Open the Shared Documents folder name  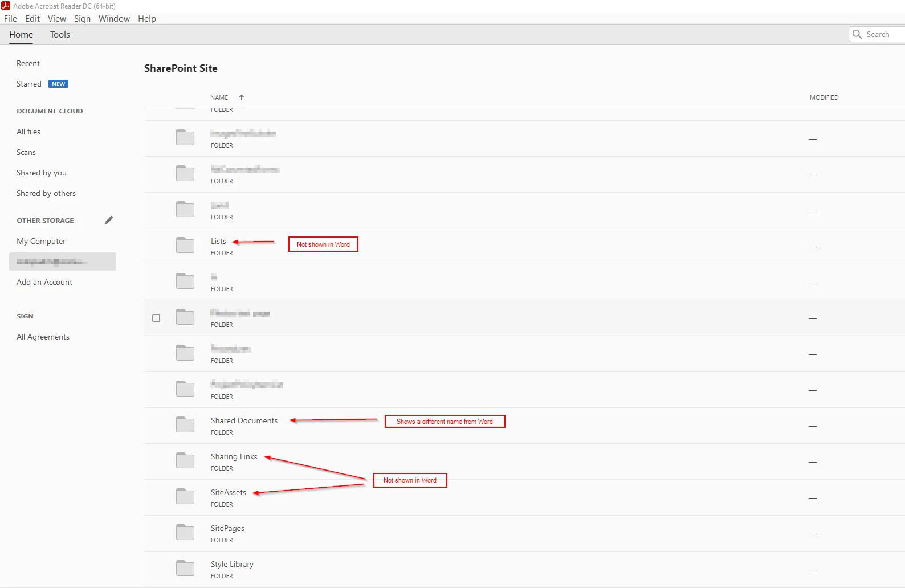pyautogui.click(x=244, y=420)
